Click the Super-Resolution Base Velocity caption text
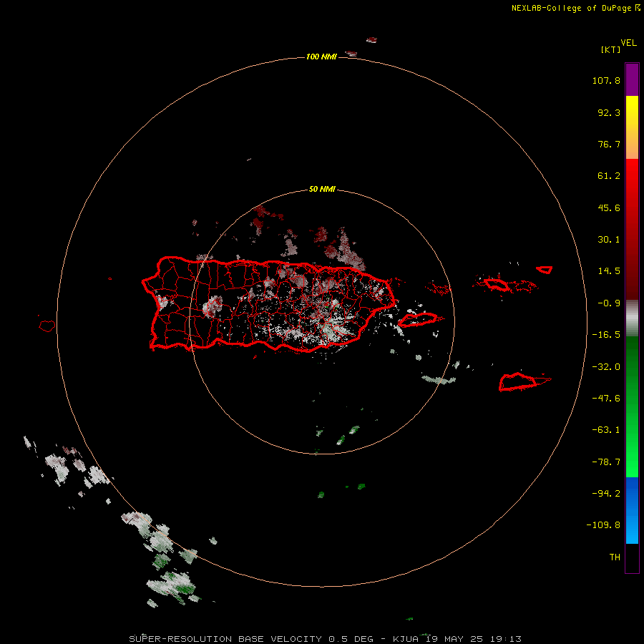The height and width of the screenshot is (644, 644). tap(325, 639)
